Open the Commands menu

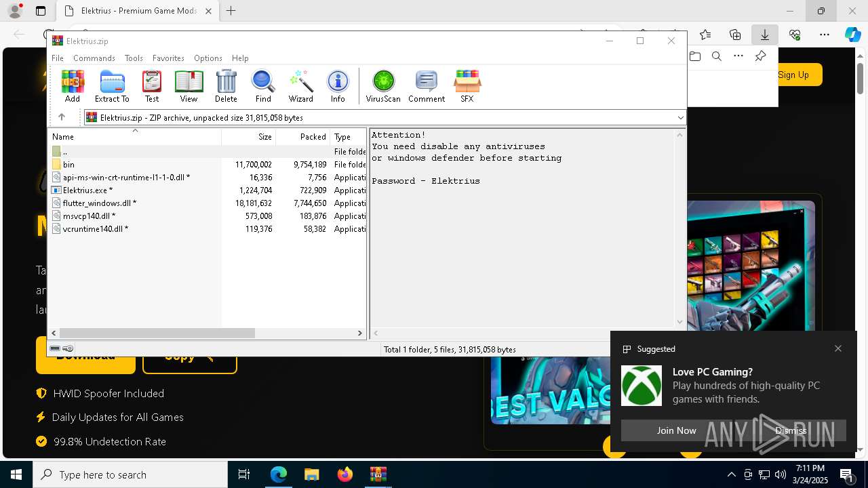pos(94,58)
